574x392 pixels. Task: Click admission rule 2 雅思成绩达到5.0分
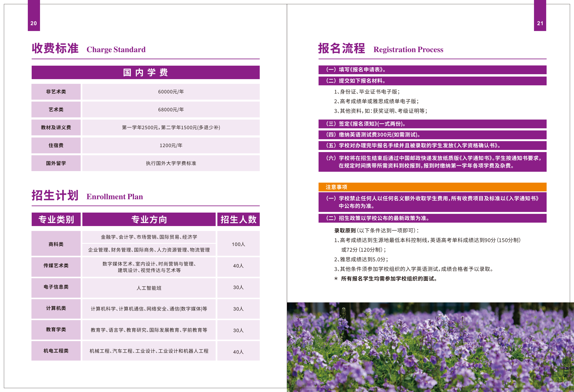[361, 259]
